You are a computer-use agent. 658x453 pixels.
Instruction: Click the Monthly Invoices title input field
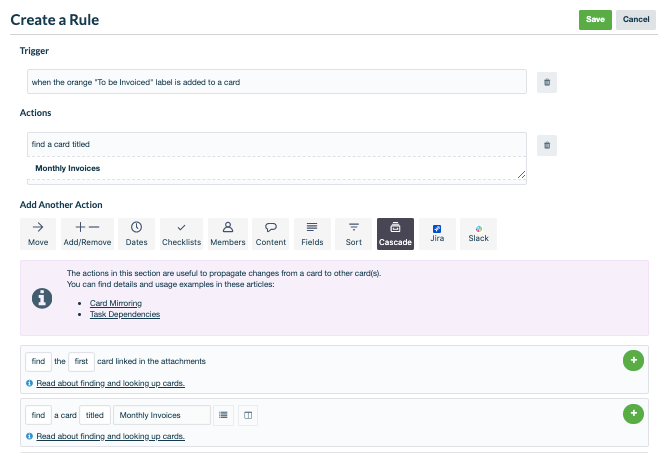click(162, 414)
